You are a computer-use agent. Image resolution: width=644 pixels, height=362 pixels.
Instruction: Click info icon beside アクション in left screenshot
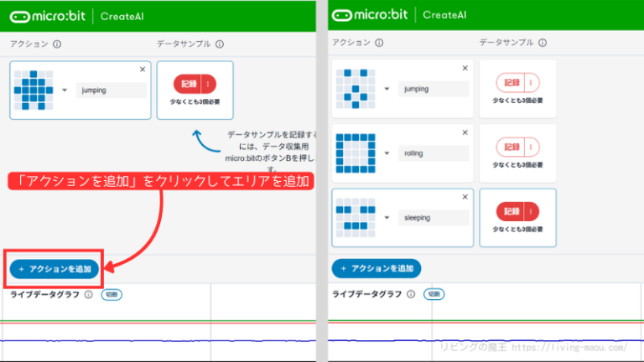57,44
